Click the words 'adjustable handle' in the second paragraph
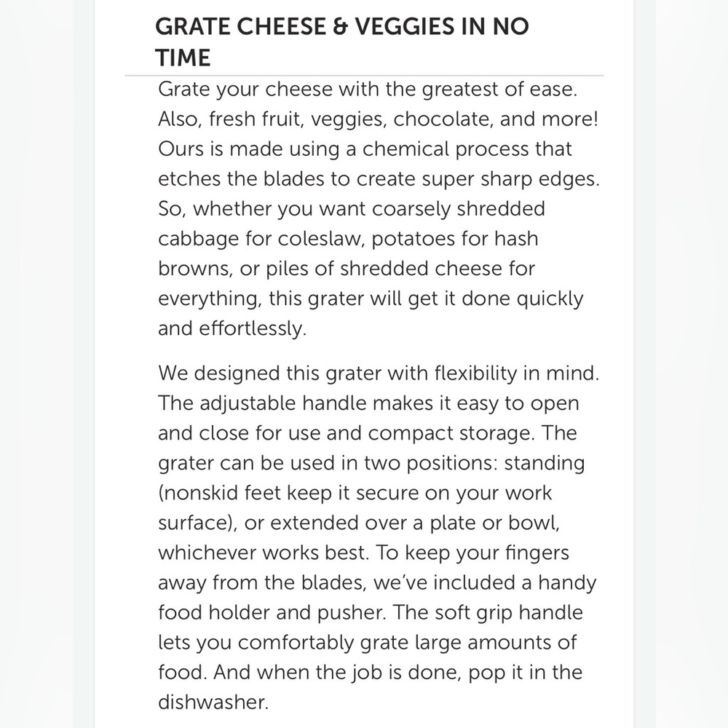The width and height of the screenshot is (728, 728). (282, 403)
